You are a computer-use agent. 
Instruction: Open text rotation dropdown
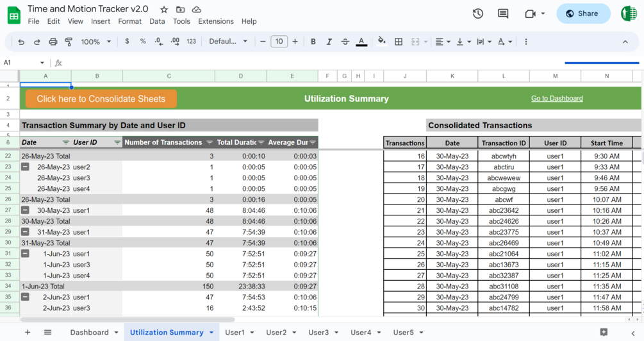[x=505, y=42]
